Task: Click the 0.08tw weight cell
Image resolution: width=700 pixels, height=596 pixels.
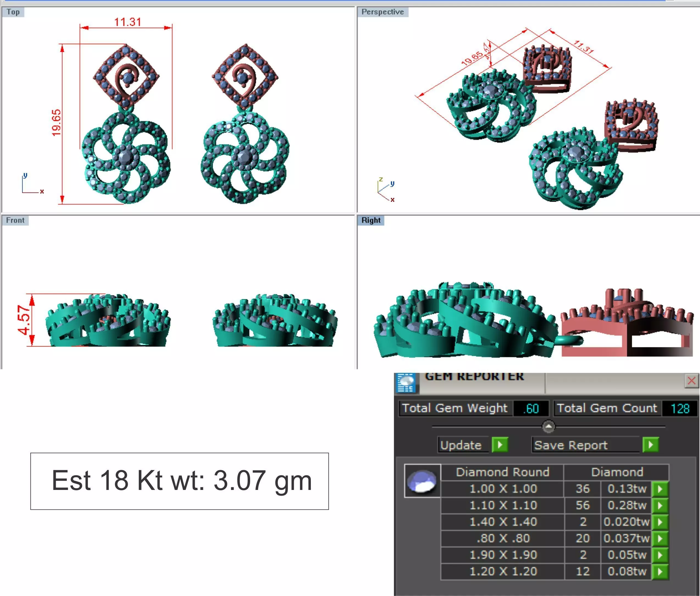Action: coord(627,571)
